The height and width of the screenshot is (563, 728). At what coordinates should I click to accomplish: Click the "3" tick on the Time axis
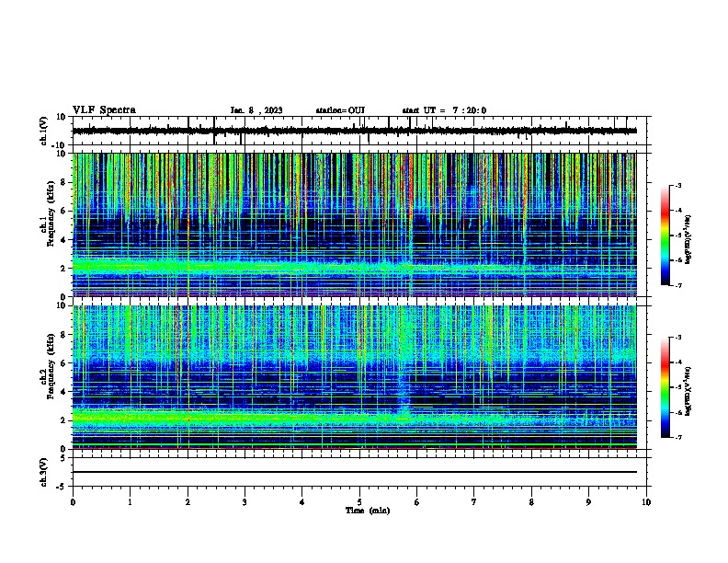point(245,502)
